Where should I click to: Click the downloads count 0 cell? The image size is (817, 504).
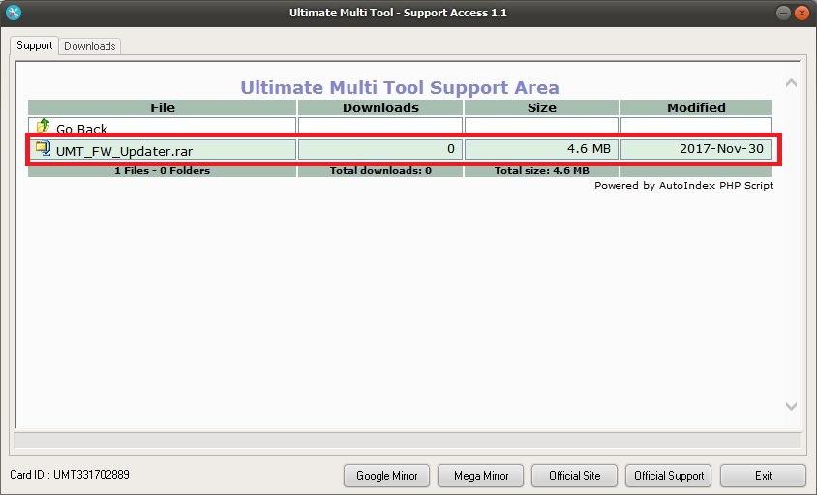pos(380,149)
